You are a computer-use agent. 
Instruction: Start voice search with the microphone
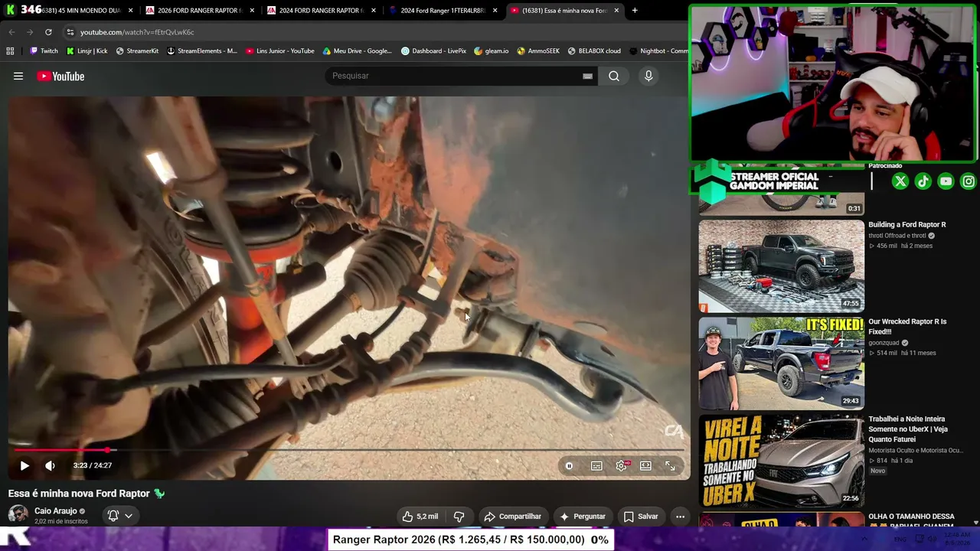(648, 76)
